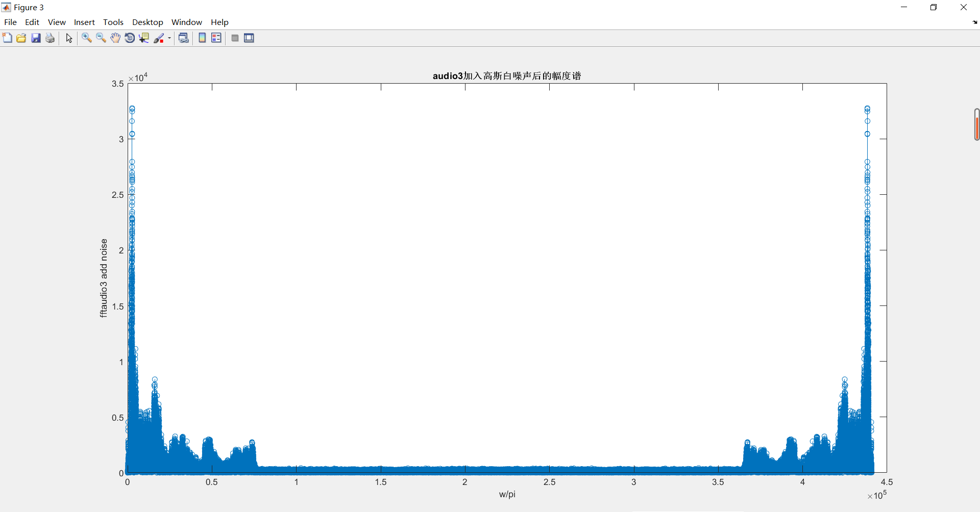Viewport: 980px width, 512px height.
Task: Toggle the Brush data tool
Action: (159, 38)
